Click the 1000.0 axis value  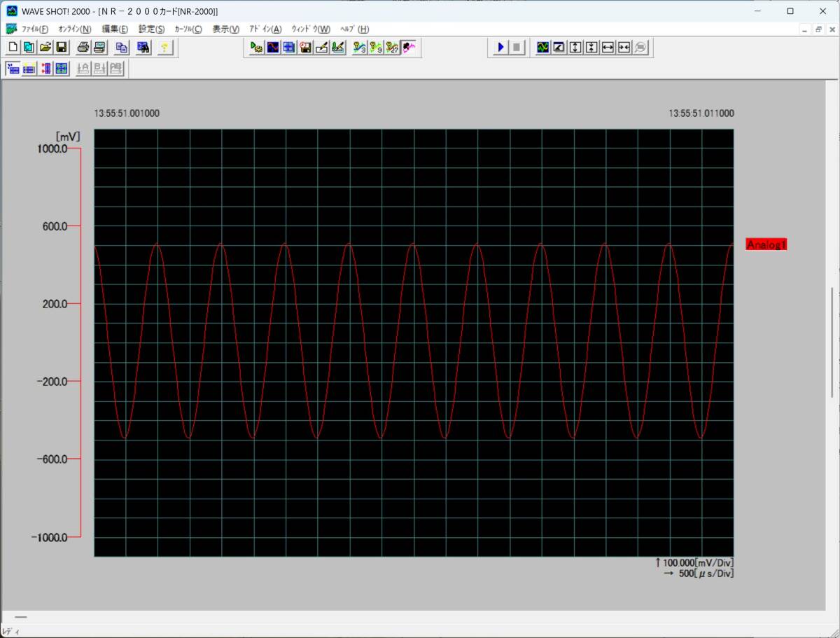tap(54, 148)
